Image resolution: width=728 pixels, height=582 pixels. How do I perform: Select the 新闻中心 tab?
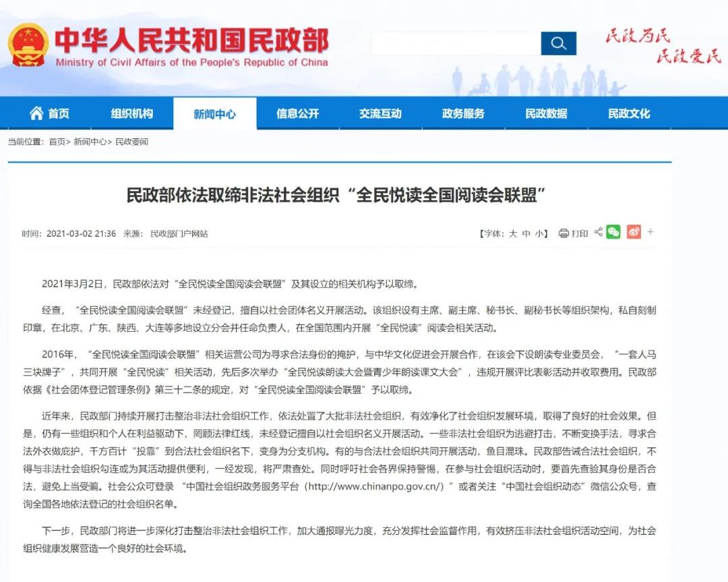pyautogui.click(x=214, y=114)
